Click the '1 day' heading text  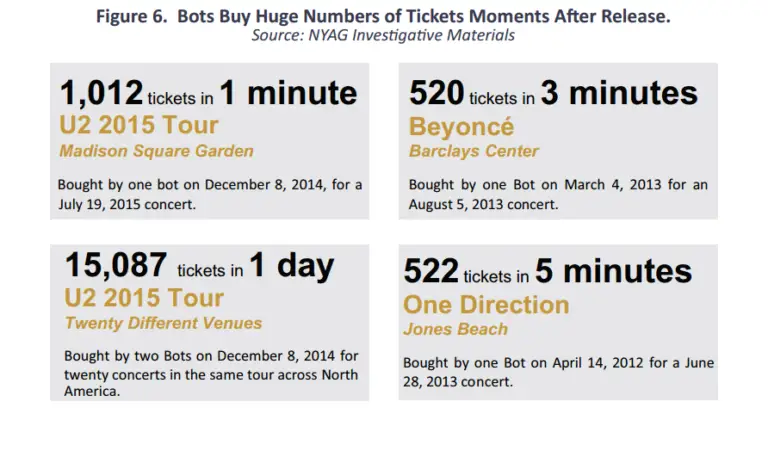pyautogui.click(x=292, y=265)
